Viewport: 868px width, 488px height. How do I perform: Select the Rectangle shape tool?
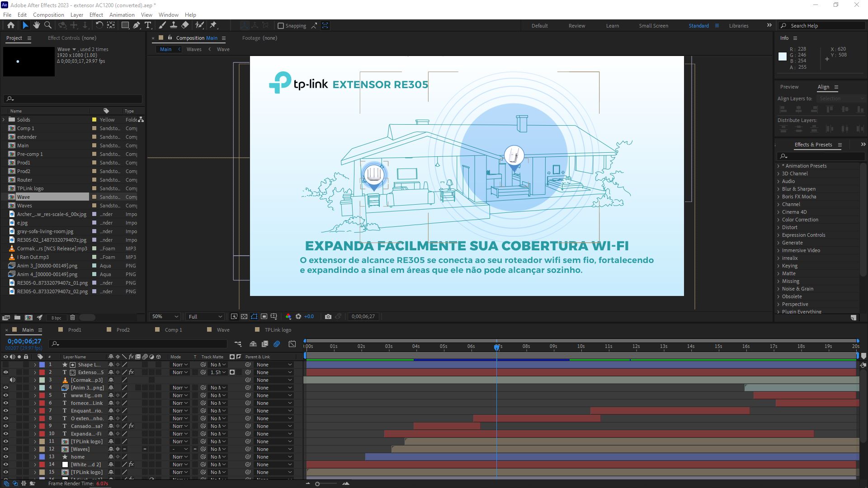pyautogui.click(x=125, y=25)
